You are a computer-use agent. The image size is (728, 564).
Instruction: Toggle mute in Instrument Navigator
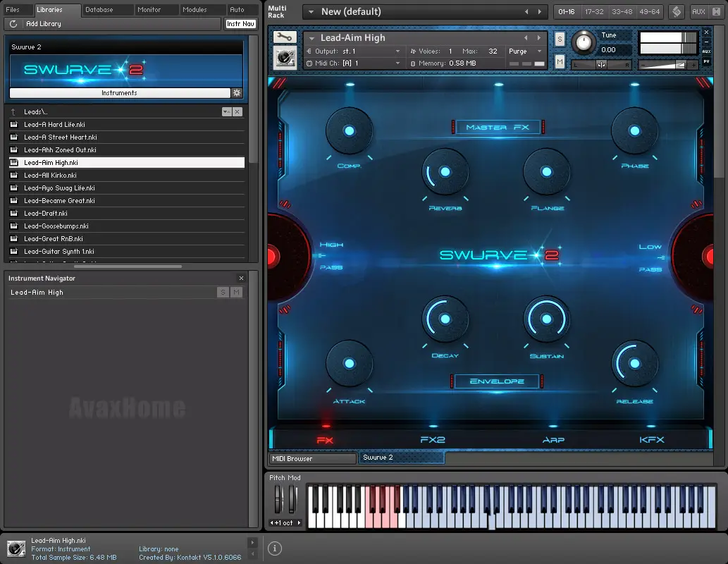pyautogui.click(x=236, y=292)
